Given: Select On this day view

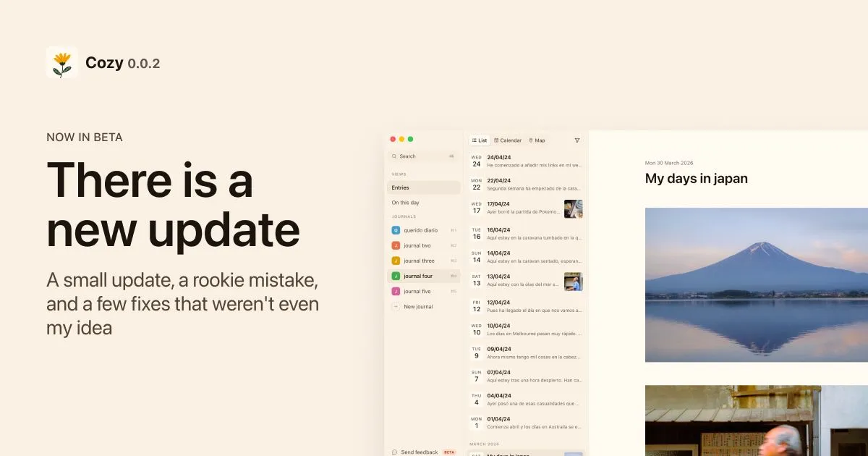Looking at the screenshot, I should pyautogui.click(x=423, y=203).
